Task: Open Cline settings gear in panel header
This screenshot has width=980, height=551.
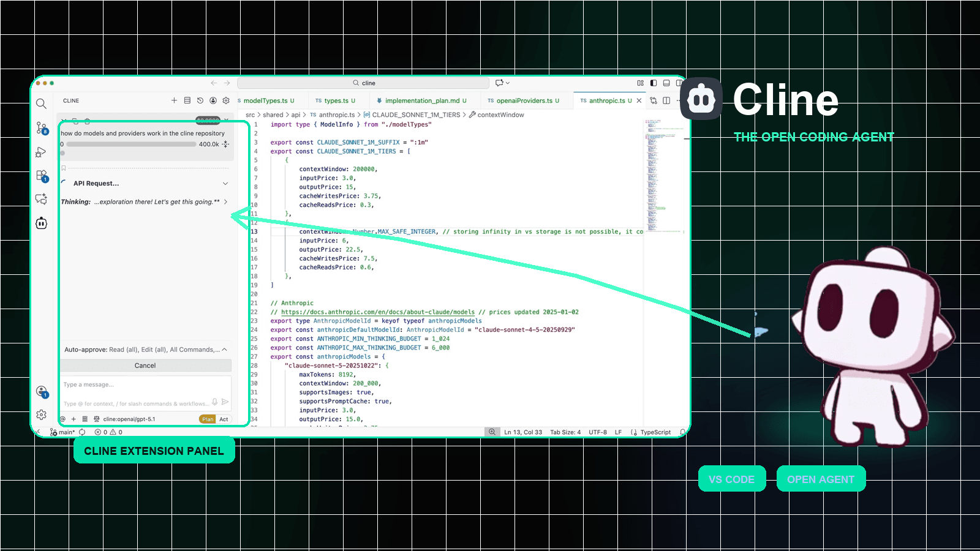Action: (x=226, y=100)
